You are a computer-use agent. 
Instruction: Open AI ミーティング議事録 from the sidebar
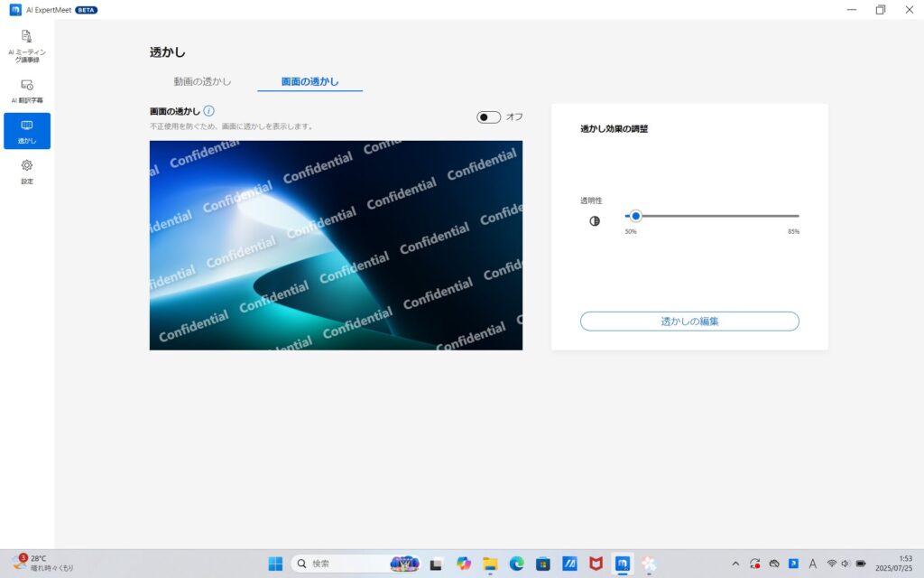coord(27,45)
